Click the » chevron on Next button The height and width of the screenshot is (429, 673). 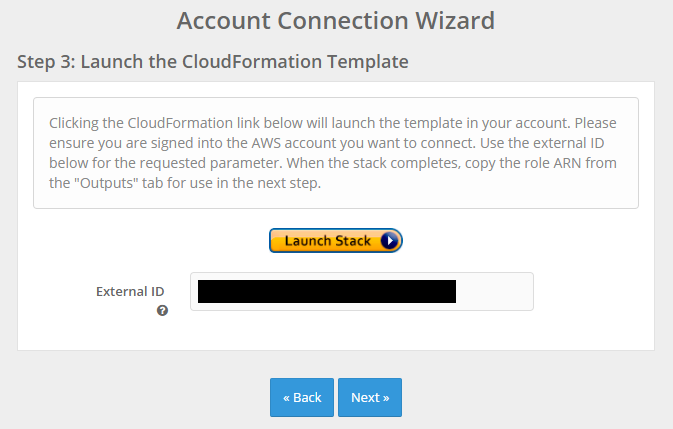386,398
